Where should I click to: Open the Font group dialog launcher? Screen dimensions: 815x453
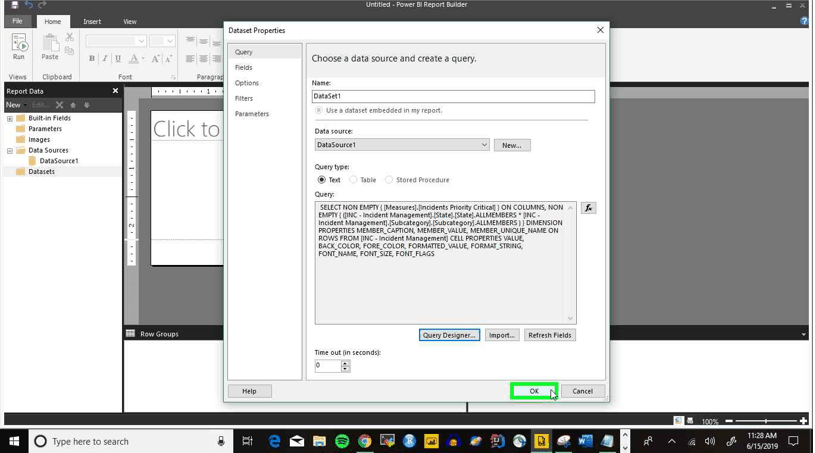[x=173, y=77]
